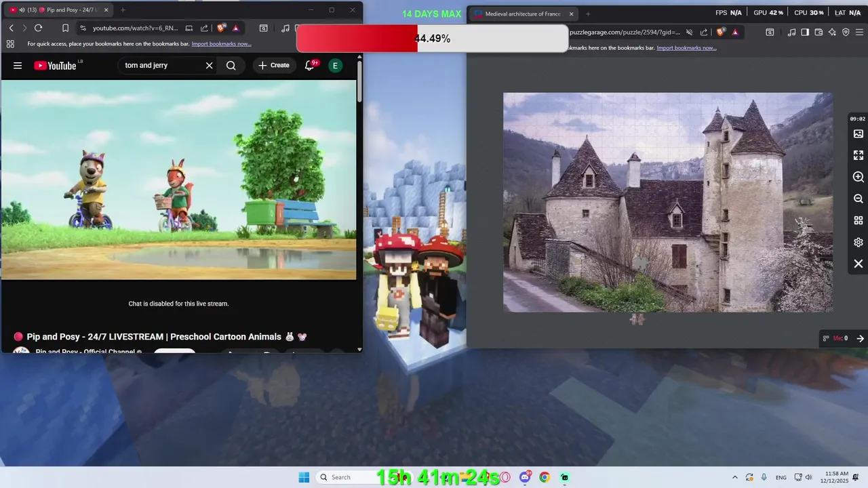Screen dimensions: 868x488
Task: Close the puzzle side toolbar
Action: click(859, 264)
